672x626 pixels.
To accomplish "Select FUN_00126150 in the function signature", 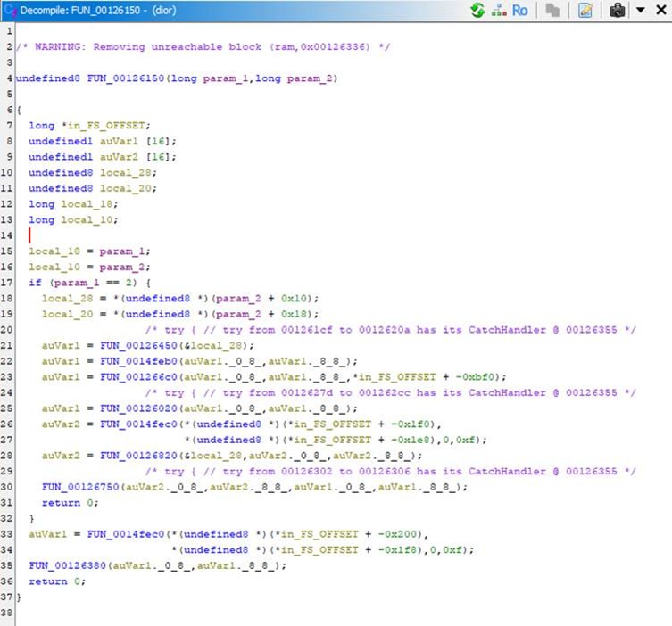I will pyautogui.click(x=126, y=78).
